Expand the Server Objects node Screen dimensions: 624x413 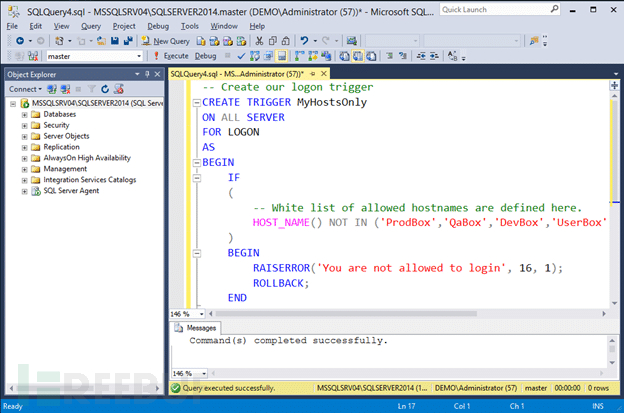coord(25,136)
